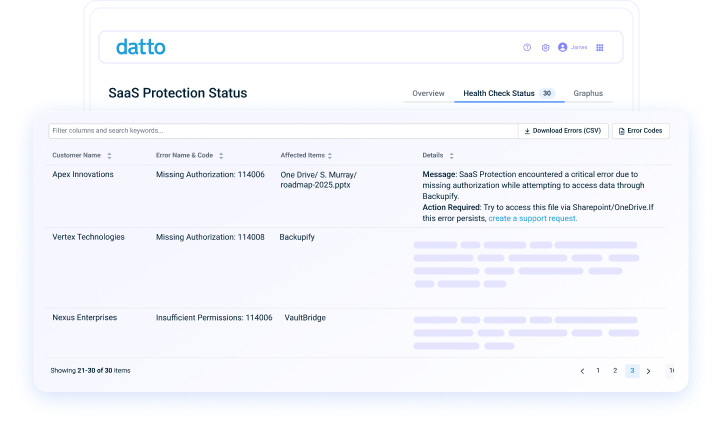Click the create a support request link
The image size is (722, 433).
pos(533,218)
